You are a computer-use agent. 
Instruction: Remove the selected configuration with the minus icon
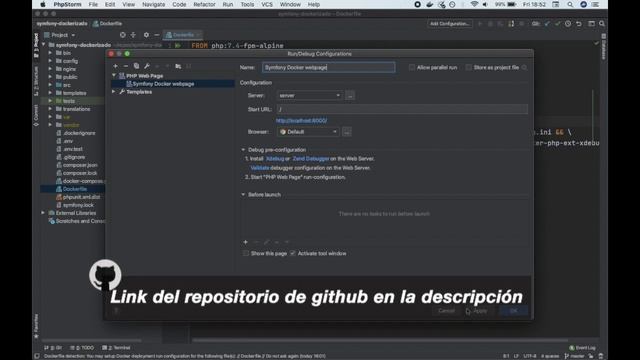tap(126, 66)
